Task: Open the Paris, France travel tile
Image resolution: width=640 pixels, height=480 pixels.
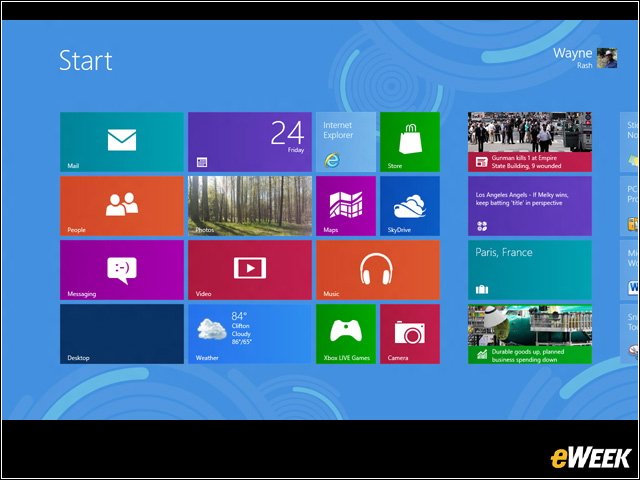Action: click(x=529, y=269)
